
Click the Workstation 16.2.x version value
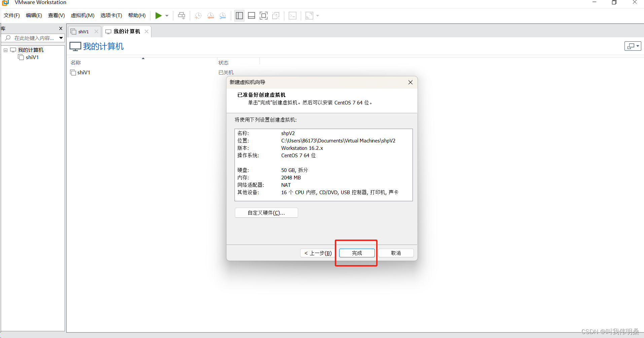click(302, 148)
